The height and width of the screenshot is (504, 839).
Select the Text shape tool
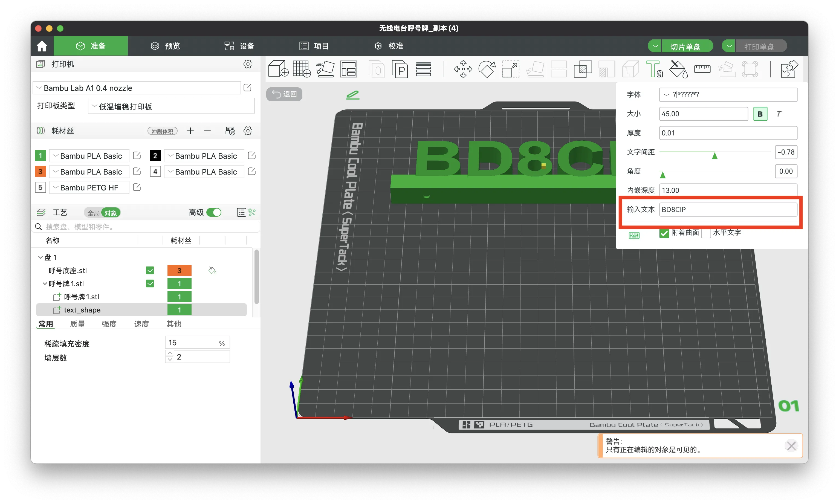654,69
